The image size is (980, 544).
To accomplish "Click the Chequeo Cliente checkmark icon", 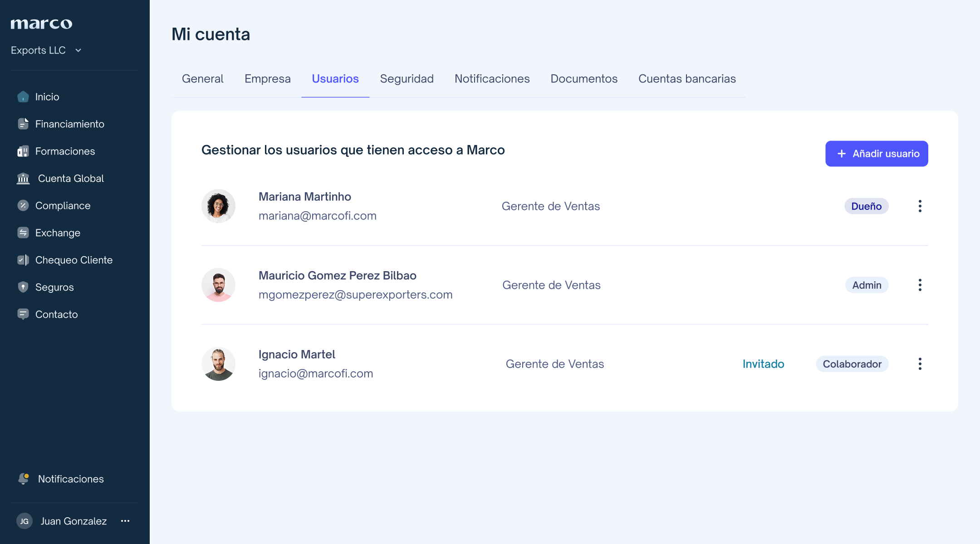I will click(23, 260).
